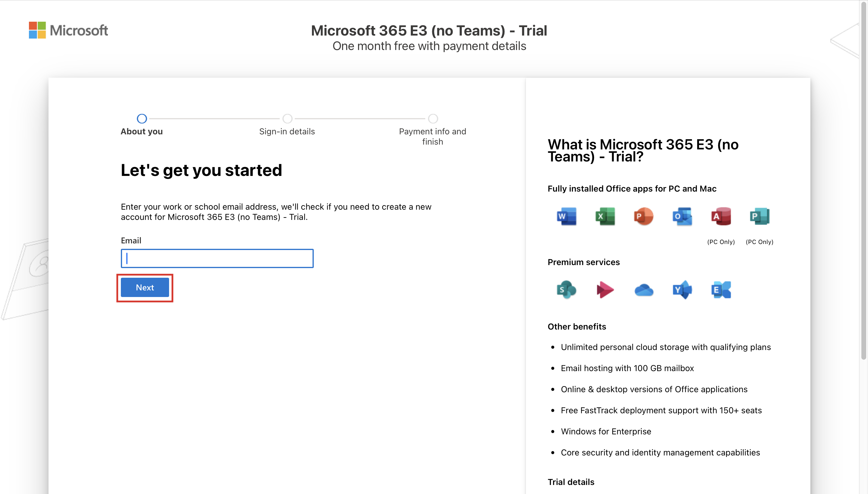Viewport: 868px width, 494px height.
Task: Click 'Email hosting with 100 GB mailbox'
Action: point(627,368)
